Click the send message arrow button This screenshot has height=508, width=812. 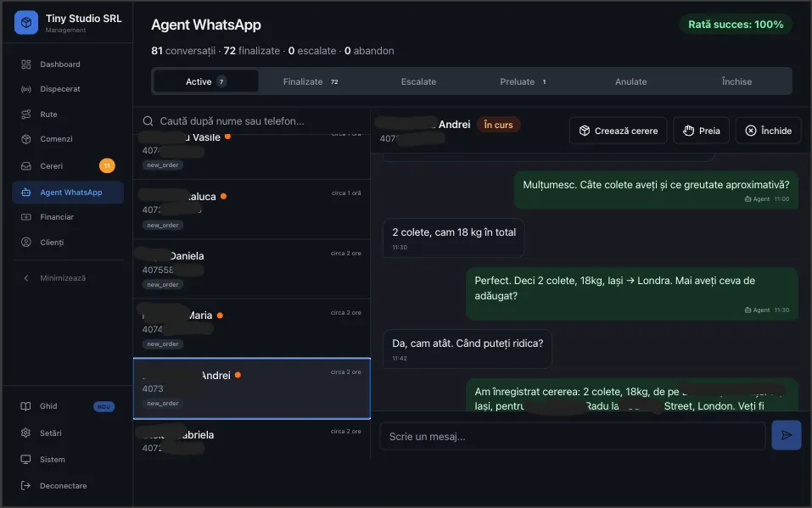tap(786, 434)
